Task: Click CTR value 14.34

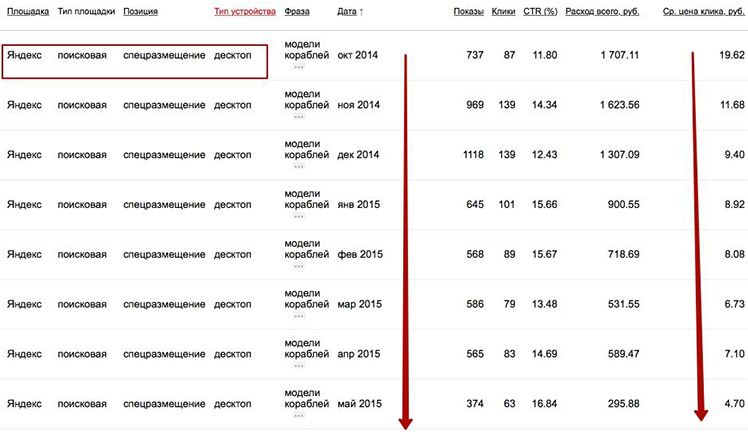Action: point(545,105)
